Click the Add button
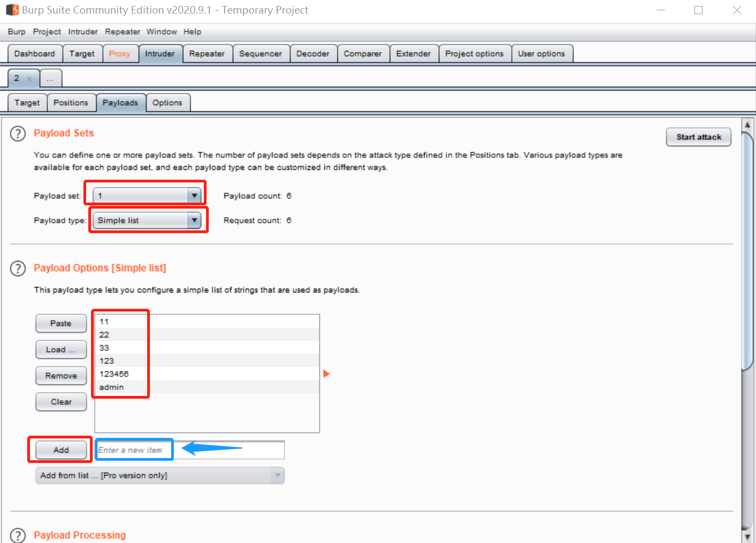 (61, 450)
